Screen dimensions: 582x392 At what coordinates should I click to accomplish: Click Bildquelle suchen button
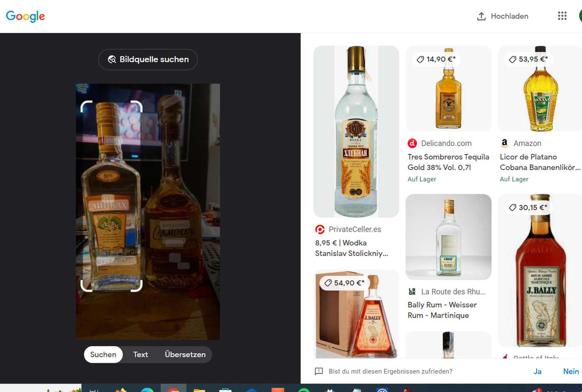click(148, 59)
